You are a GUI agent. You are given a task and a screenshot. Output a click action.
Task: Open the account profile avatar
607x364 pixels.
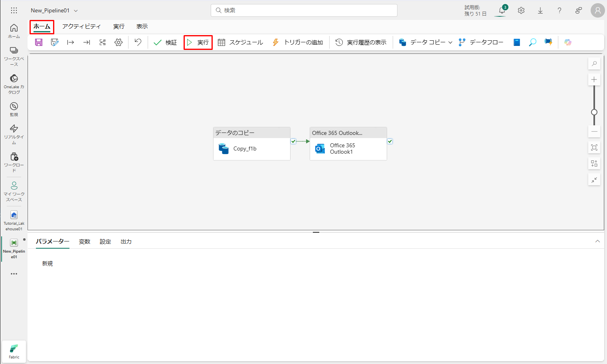pos(598,11)
